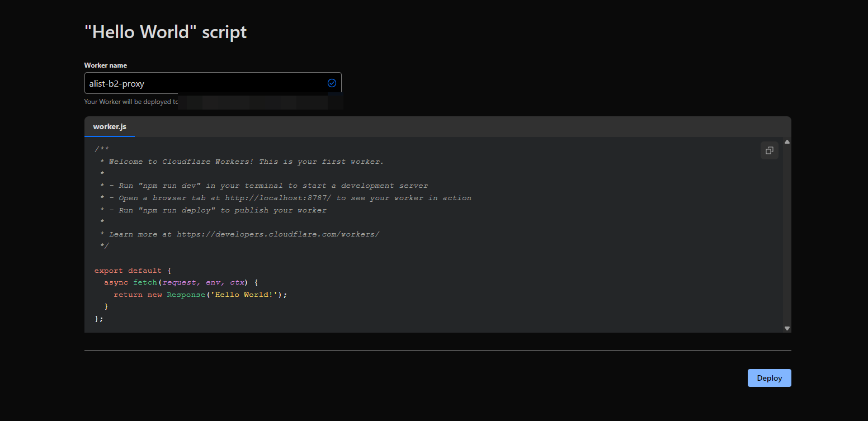Click the text 'Your Worker will be deployed to'
This screenshot has width=868, height=421.
(x=131, y=102)
